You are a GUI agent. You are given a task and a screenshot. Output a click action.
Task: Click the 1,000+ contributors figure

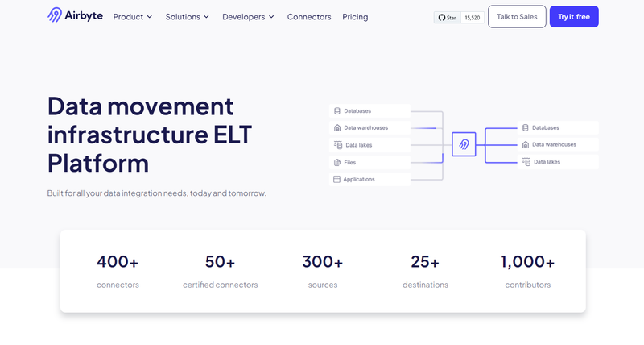pos(527,261)
